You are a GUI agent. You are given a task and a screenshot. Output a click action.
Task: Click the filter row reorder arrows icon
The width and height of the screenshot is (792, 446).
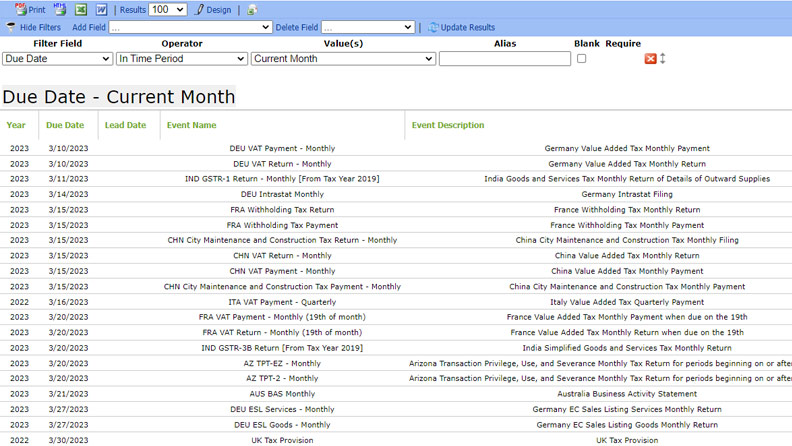[662, 59]
